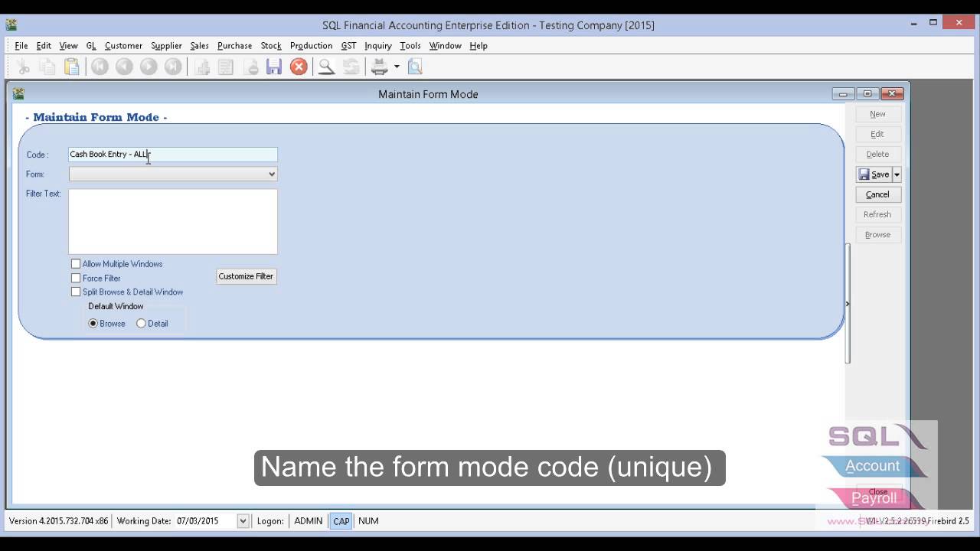Open the GL menu

pyautogui.click(x=91, y=46)
